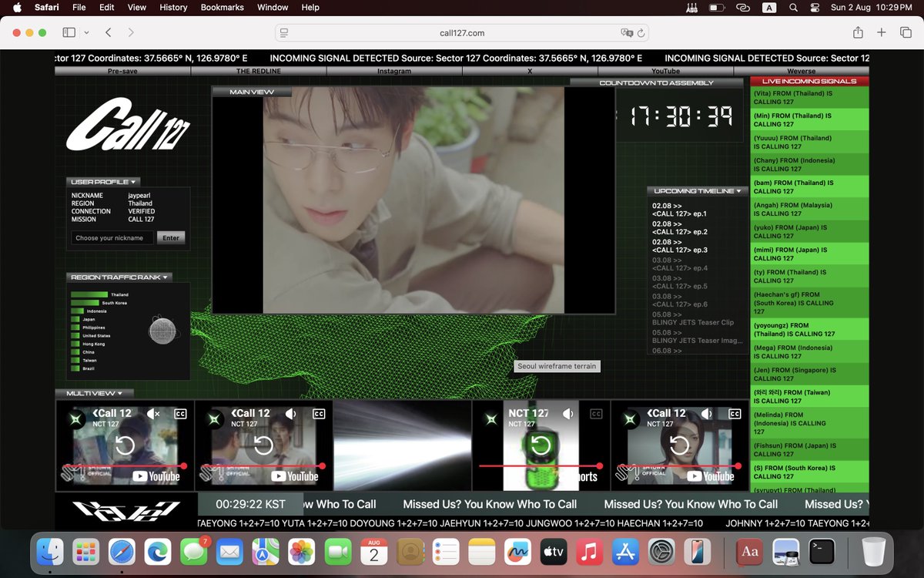Mute the second multi-view video
This screenshot has height=578, width=924.
(x=290, y=414)
